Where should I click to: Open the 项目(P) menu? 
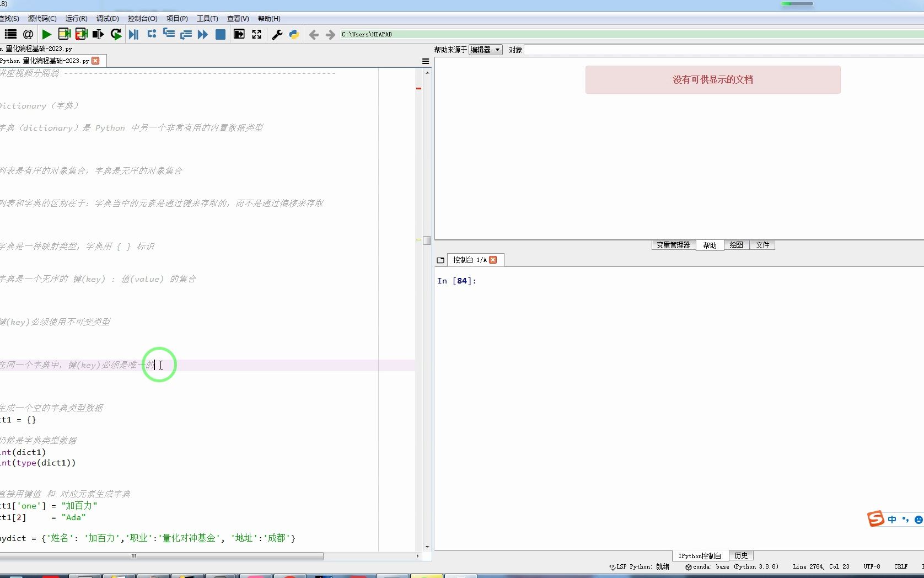177,19
